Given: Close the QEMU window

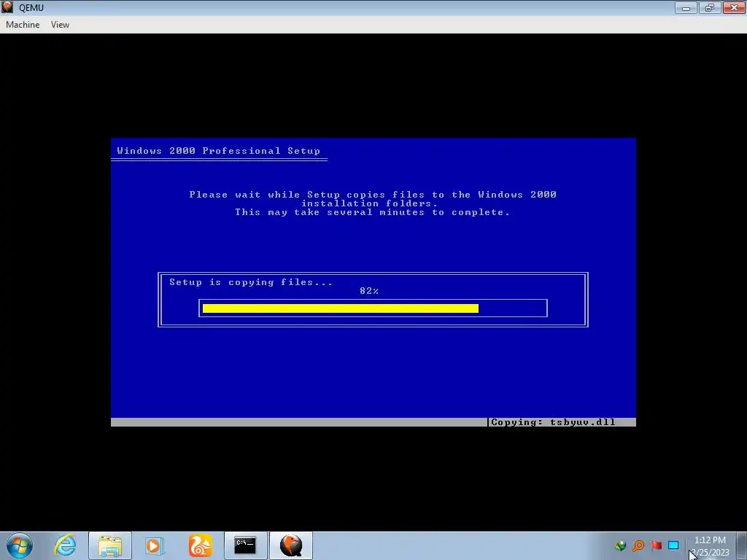Looking at the screenshot, I should pyautogui.click(x=734, y=7).
